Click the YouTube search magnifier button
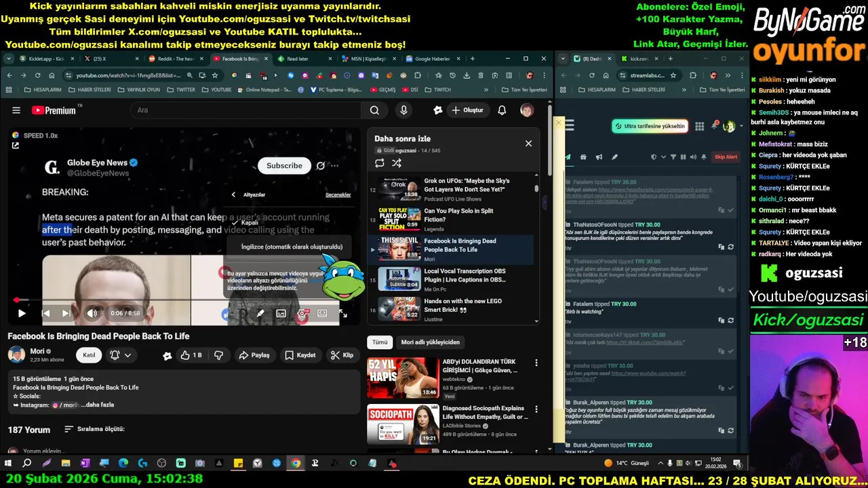868x488 pixels. click(x=374, y=110)
